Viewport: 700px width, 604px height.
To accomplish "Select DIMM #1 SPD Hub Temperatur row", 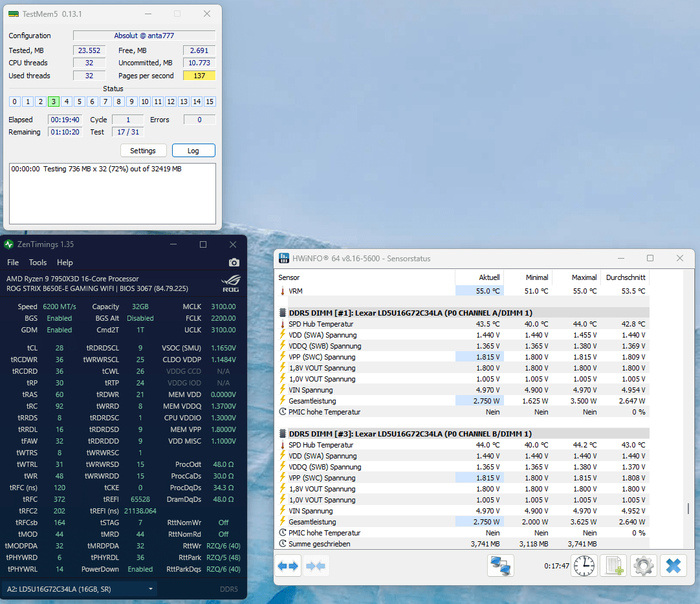I will pos(463,324).
